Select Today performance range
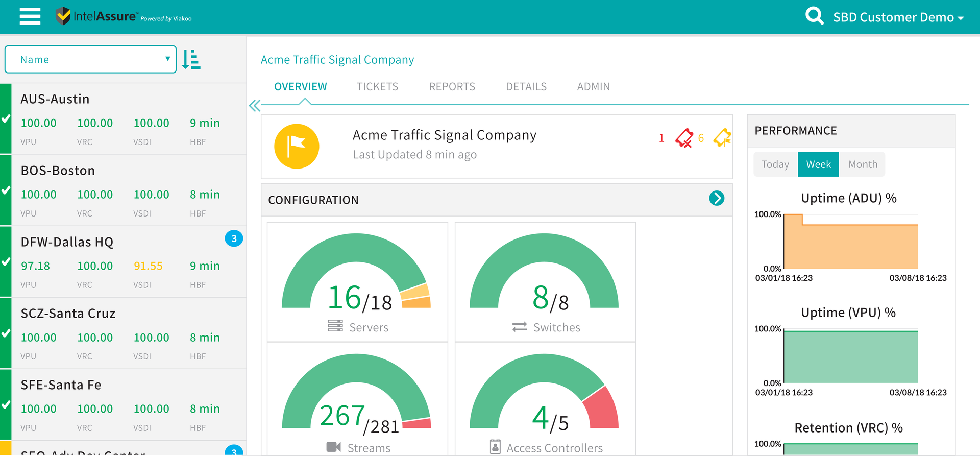The height and width of the screenshot is (456, 980). tap(775, 164)
